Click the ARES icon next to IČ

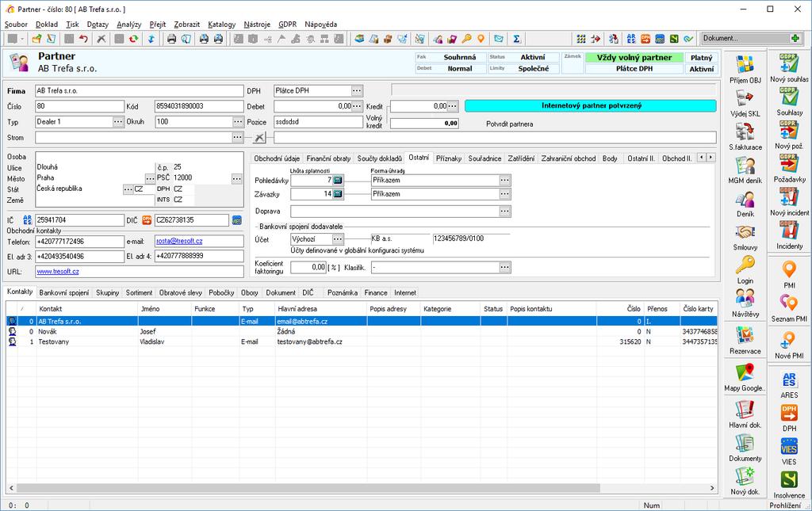tap(28, 220)
